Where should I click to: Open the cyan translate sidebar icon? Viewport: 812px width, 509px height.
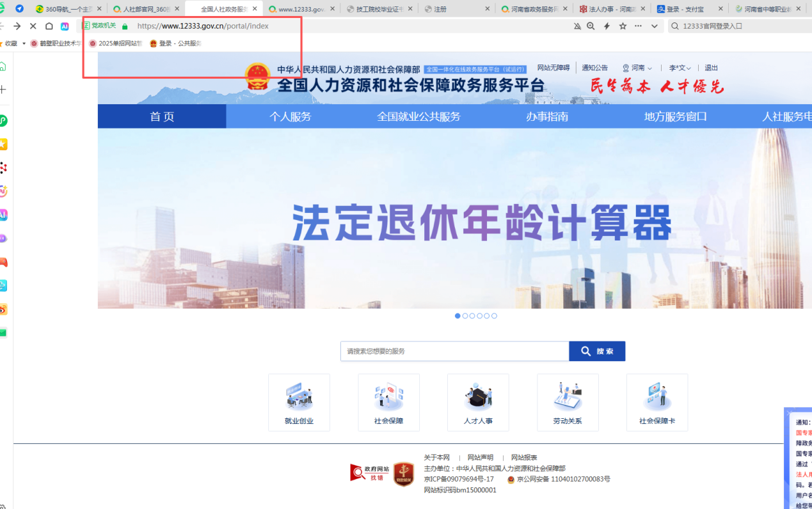pyautogui.click(x=3, y=286)
